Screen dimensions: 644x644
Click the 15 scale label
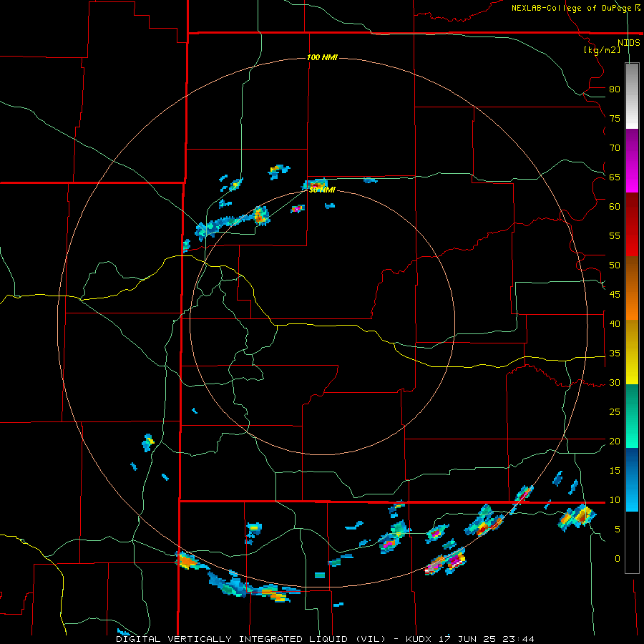615,471
